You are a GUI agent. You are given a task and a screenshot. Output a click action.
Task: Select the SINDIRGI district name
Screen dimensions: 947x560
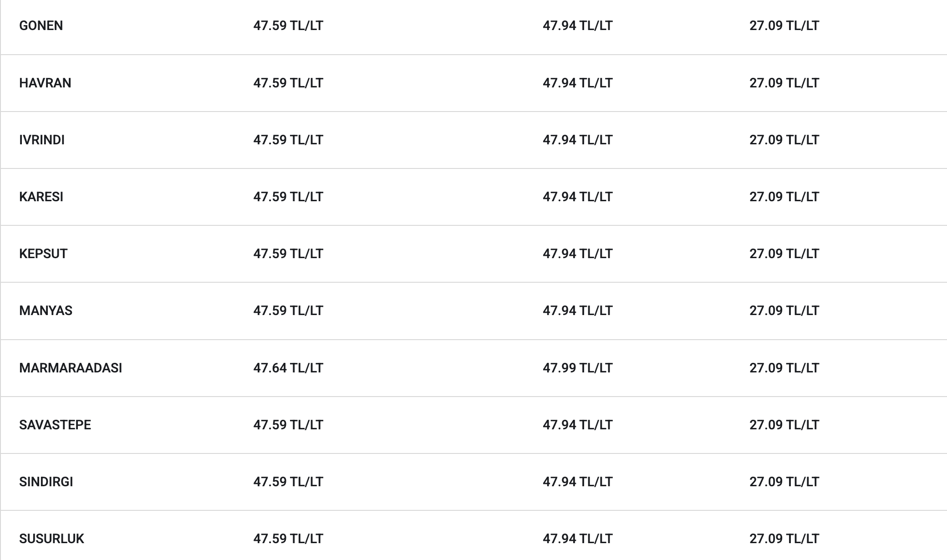pyautogui.click(x=46, y=482)
